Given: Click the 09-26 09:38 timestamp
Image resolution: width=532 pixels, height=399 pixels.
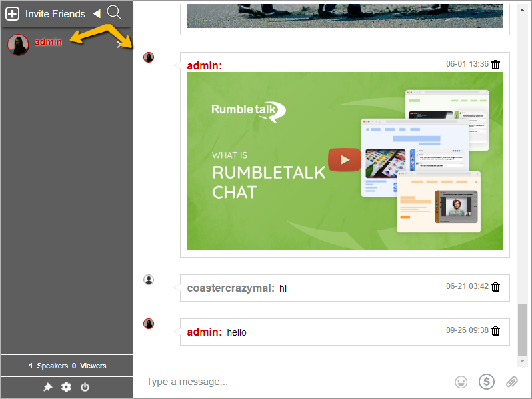Looking at the screenshot, I should tap(467, 330).
